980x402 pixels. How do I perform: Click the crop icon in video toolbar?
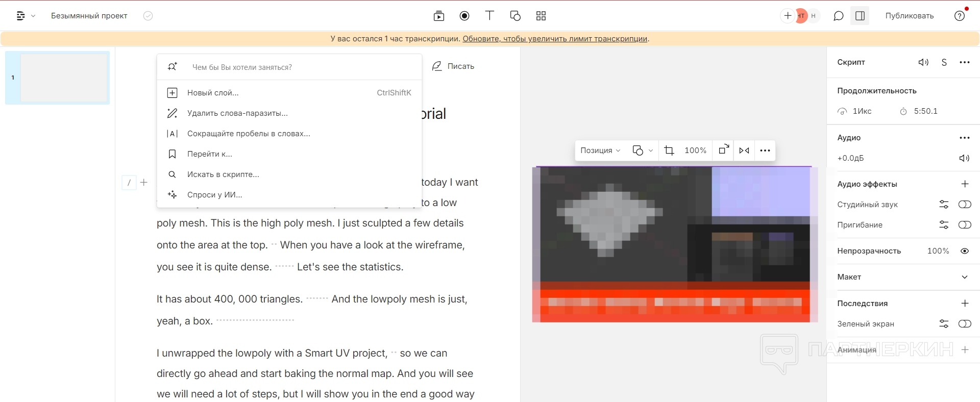click(x=669, y=150)
